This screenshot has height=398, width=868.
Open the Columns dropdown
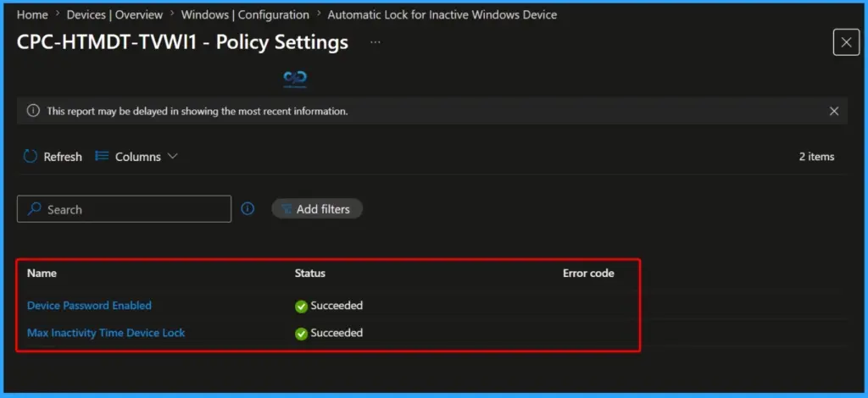click(136, 157)
